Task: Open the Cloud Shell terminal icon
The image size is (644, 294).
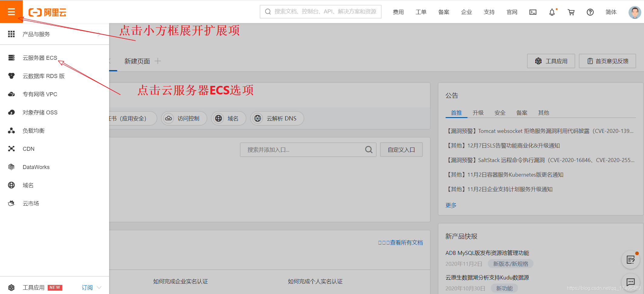Action: (533, 12)
